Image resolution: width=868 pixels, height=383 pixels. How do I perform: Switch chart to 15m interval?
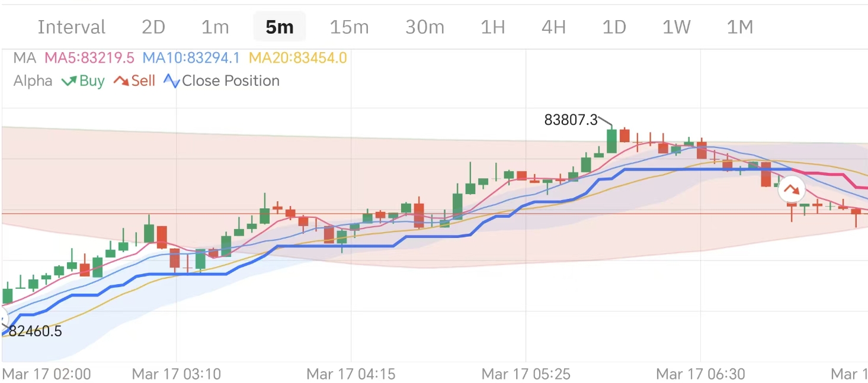click(349, 27)
